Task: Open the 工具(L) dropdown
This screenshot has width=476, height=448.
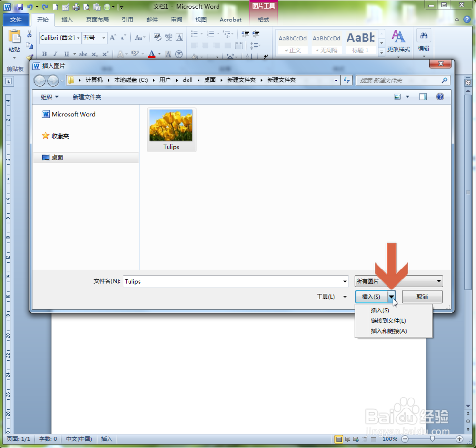Action: pos(331,297)
